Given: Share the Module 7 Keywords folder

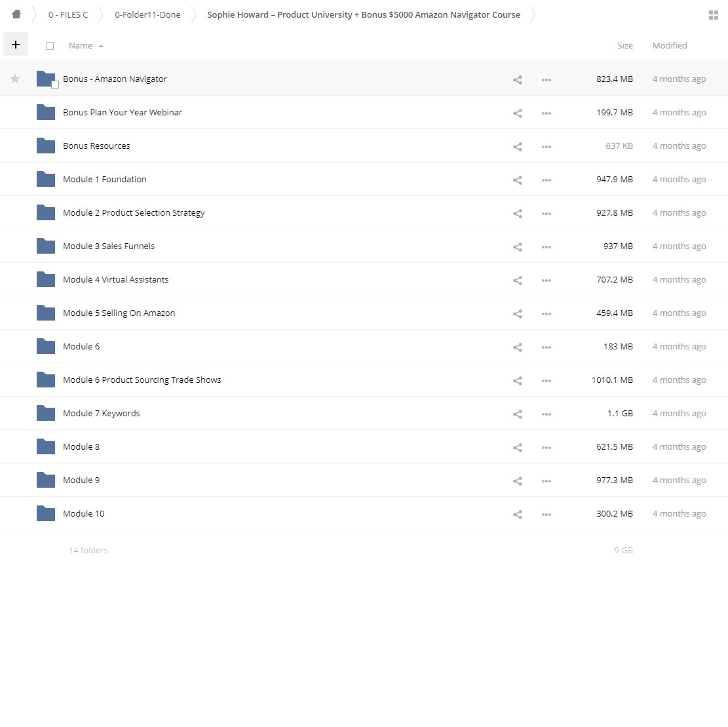Looking at the screenshot, I should 517,414.
